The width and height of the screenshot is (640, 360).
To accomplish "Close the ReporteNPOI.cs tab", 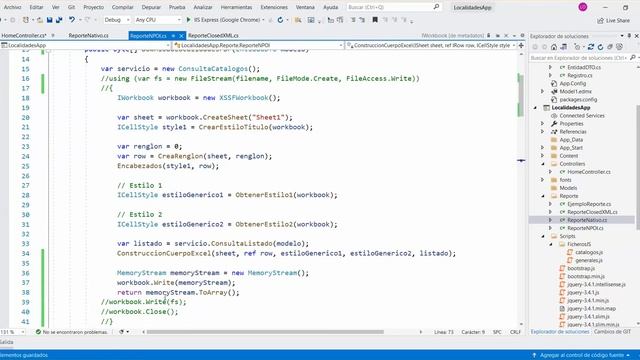I will point(182,36).
